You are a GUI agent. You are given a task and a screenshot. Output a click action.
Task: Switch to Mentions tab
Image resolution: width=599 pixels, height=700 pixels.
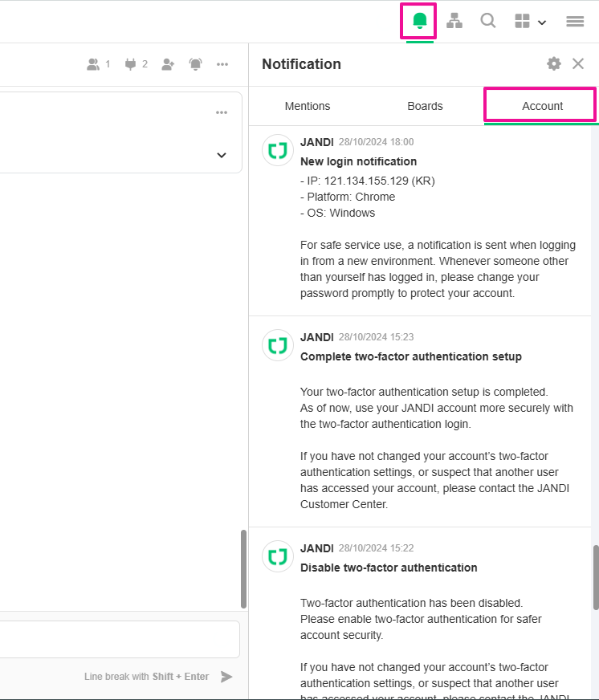(x=308, y=106)
